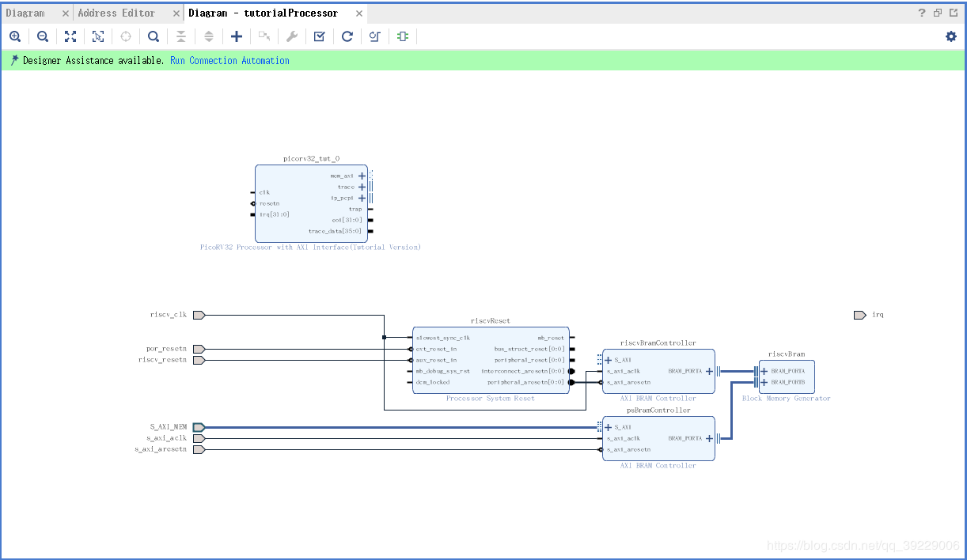Click the Zoom In magnifier icon
This screenshot has width=967, height=560.
15,36
